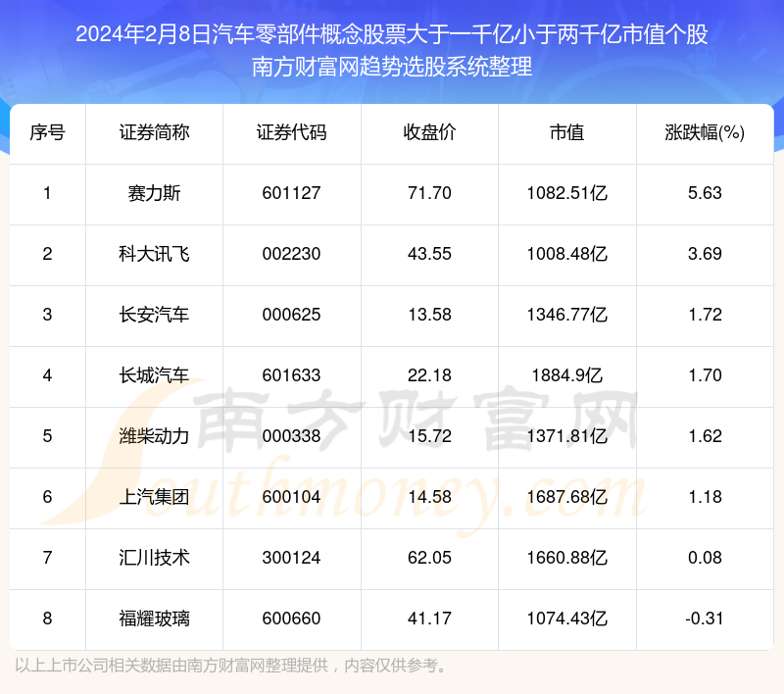
Task: Click stock code 601127
Action: pyautogui.click(x=291, y=193)
